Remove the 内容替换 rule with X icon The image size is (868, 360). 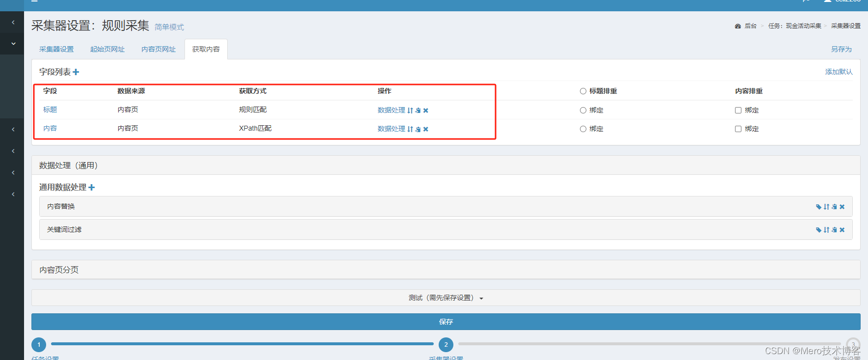[842, 207]
